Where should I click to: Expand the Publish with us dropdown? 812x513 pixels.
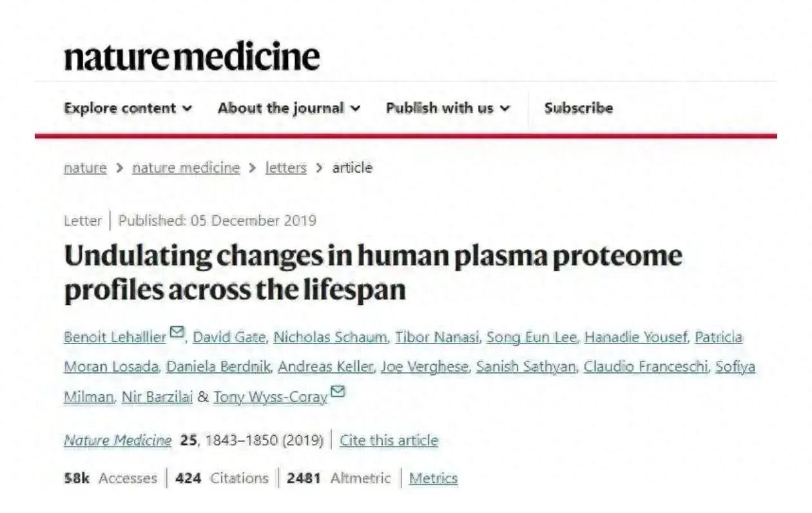[x=448, y=108]
